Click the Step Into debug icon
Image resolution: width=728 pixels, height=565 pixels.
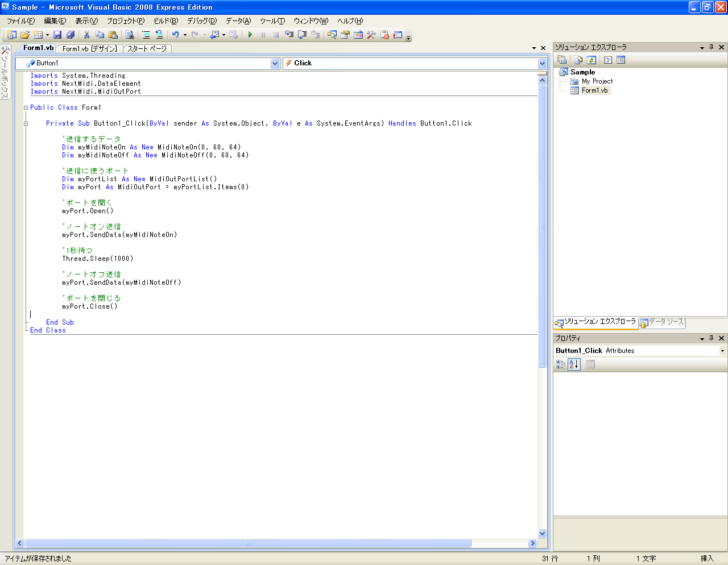tap(289, 35)
